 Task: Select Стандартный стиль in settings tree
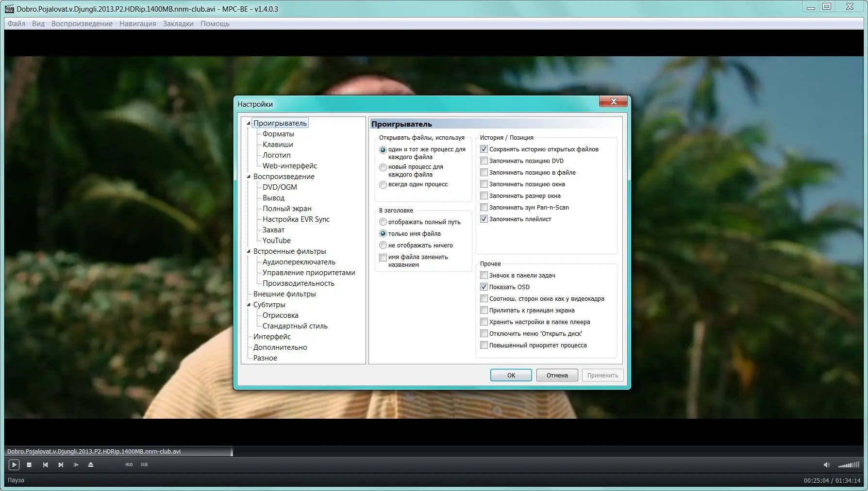coord(295,326)
